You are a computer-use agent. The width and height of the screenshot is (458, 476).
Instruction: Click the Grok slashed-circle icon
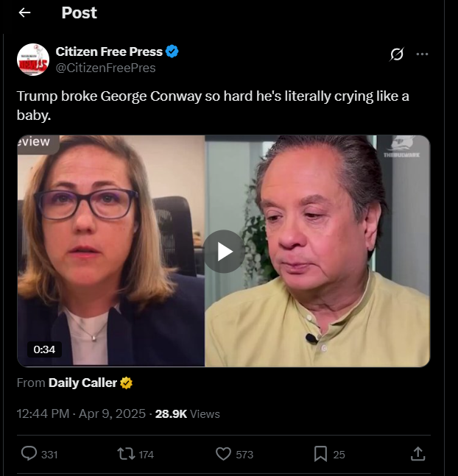pyautogui.click(x=397, y=54)
